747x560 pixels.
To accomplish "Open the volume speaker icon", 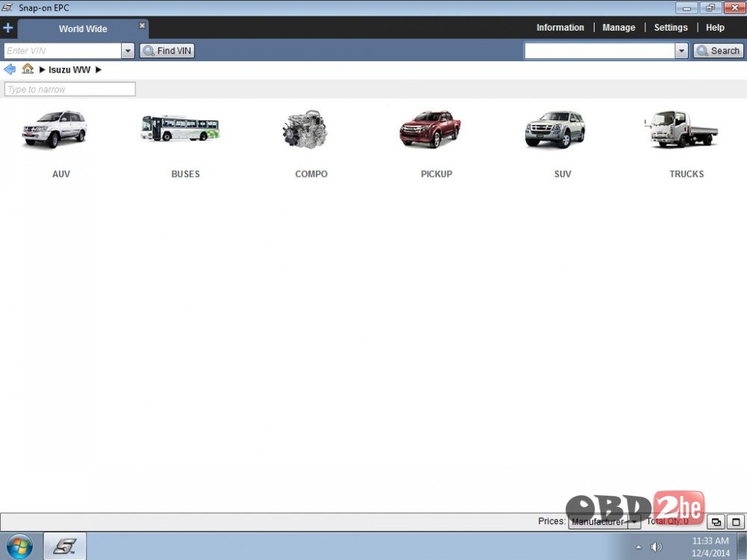I will click(656, 547).
